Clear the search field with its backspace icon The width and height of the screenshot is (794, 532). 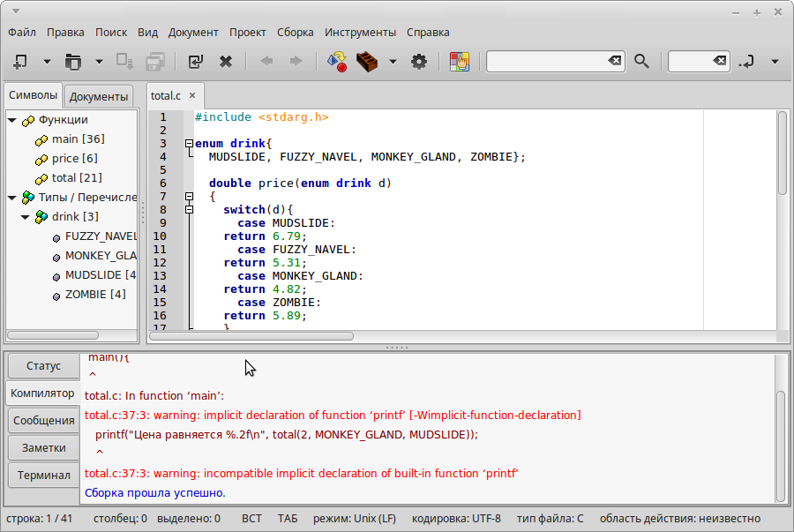[x=615, y=61]
